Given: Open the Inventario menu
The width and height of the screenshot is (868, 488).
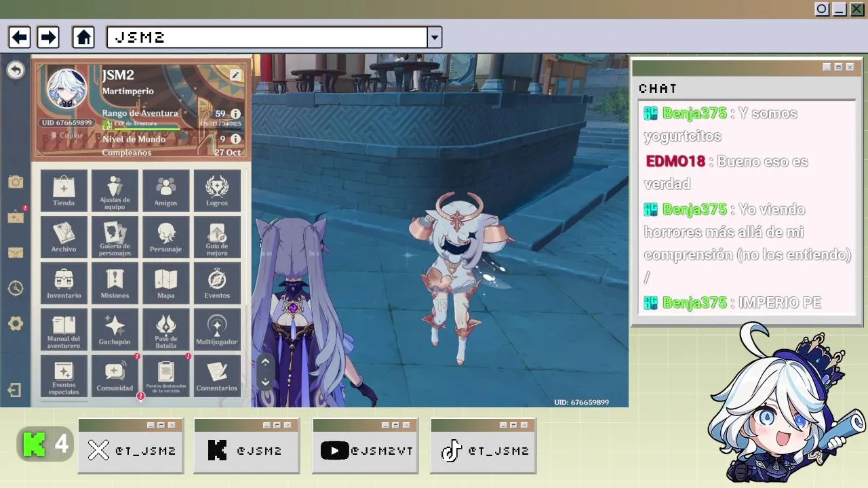Looking at the screenshot, I should click(x=64, y=283).
